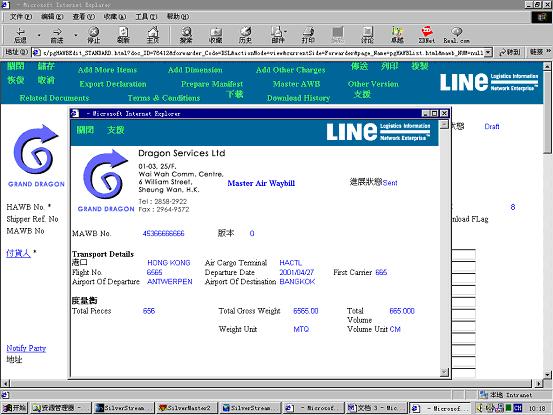Open favorites with 收藏 toolbar icon
Viewport: 553px width, 415px height.
(x=215, y=35)
